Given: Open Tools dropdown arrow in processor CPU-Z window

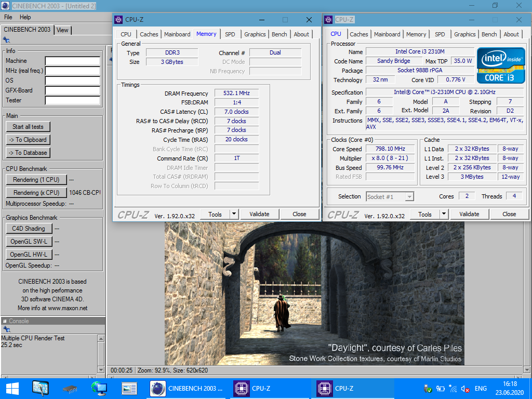Looking at the screenshot, I should pos(444,214).
